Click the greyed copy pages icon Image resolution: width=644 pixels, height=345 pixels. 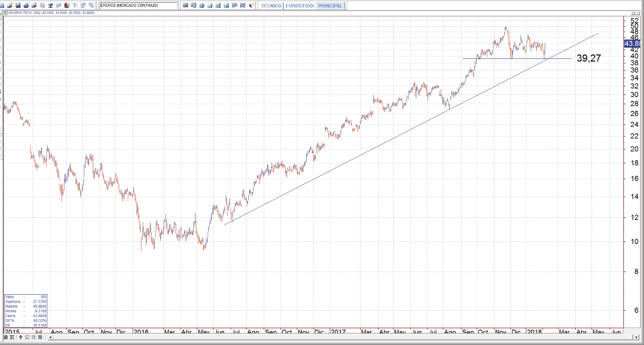click(42, 6)
